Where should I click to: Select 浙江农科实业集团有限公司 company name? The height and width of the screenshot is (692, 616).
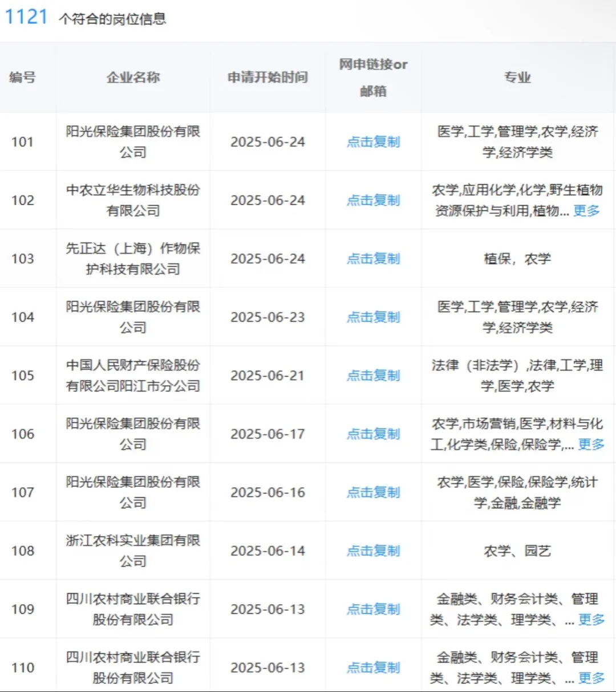tap(133, 551)
